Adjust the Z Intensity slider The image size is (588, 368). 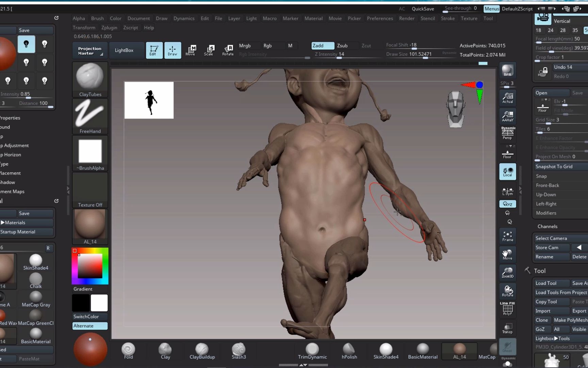(347, 55)
